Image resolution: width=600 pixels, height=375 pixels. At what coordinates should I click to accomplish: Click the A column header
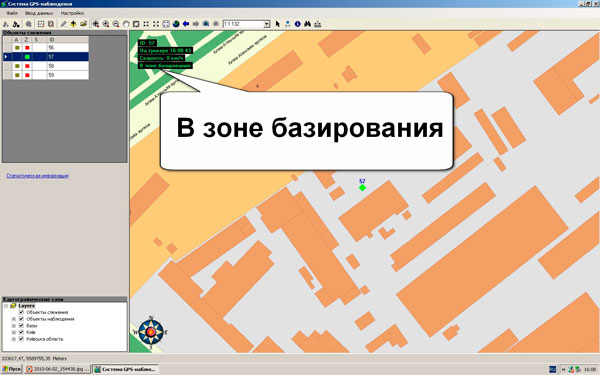[x=17, y=39]
